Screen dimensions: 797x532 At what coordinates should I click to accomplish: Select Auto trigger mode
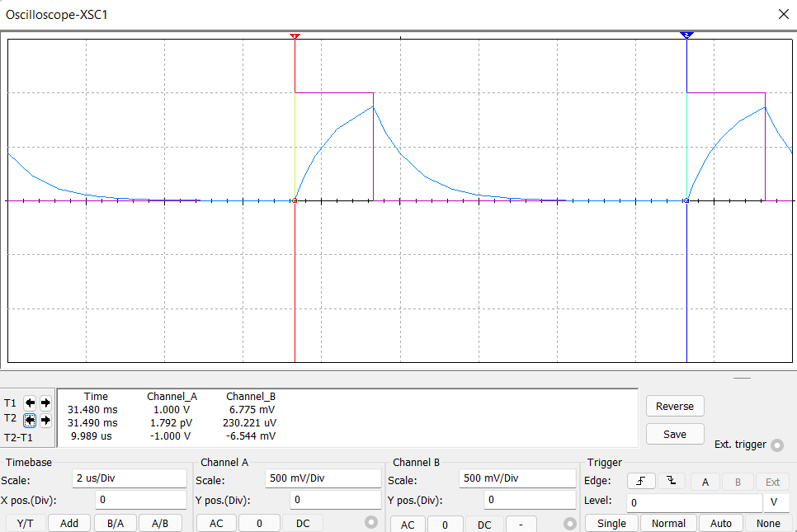tap(721, 523)
